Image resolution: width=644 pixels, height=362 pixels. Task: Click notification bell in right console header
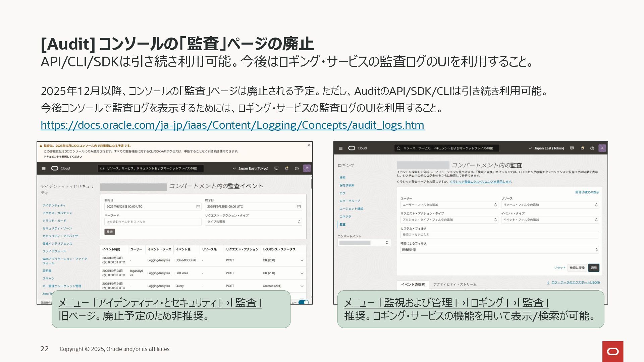(x=582, y=148)
